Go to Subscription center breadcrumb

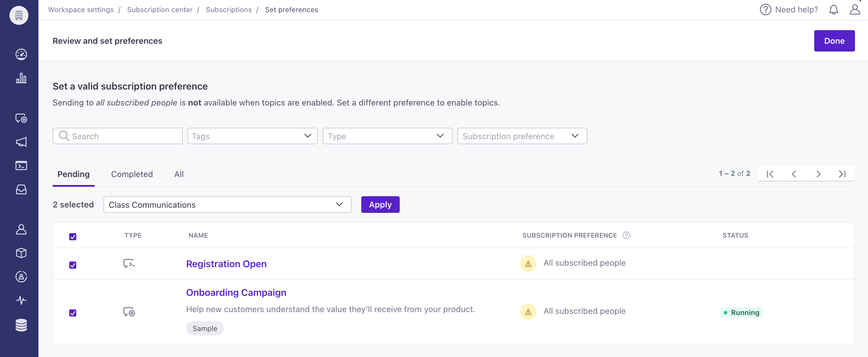160,9
